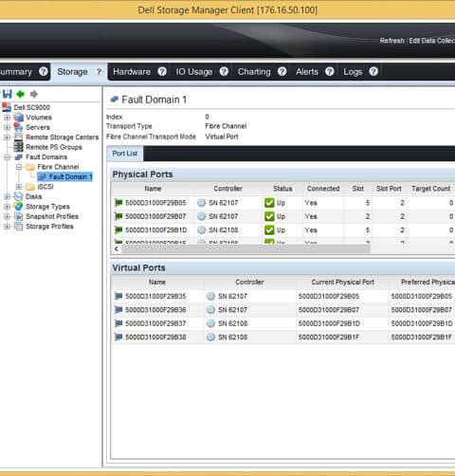Click the Edit Data Collector link
This screenshot has height=476, width=455.
[x=432, y=41]
